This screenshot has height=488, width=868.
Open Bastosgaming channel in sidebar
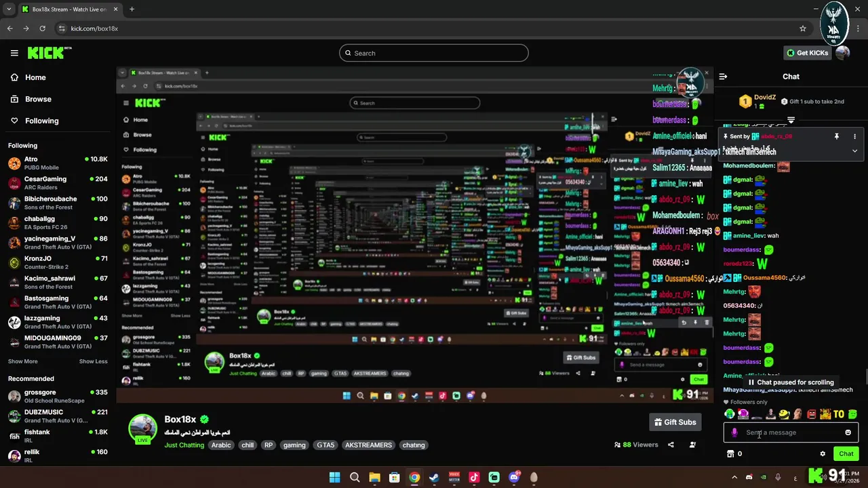coord(58,302)
